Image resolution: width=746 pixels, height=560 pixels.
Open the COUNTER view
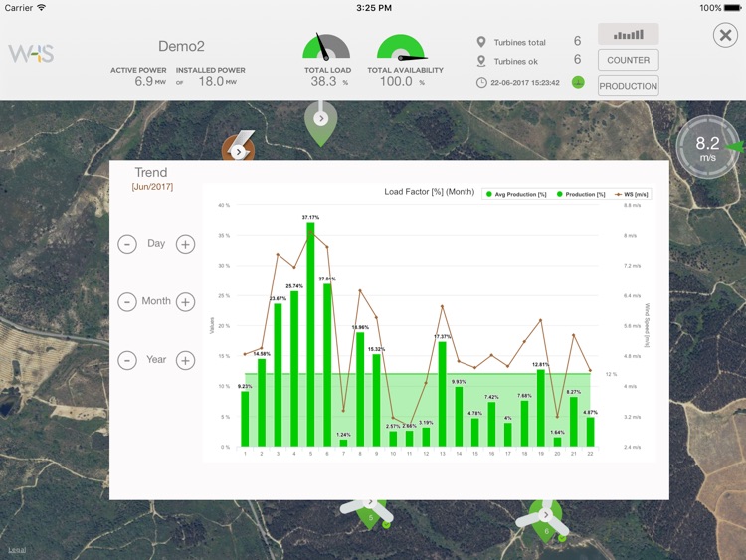click(x=628, y=60)
